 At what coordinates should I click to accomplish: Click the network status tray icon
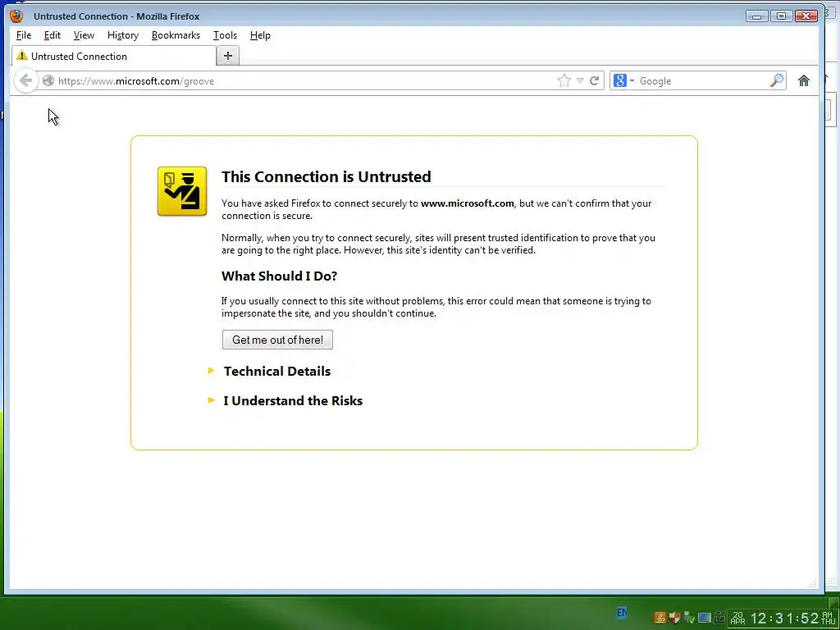pos(689,618)
